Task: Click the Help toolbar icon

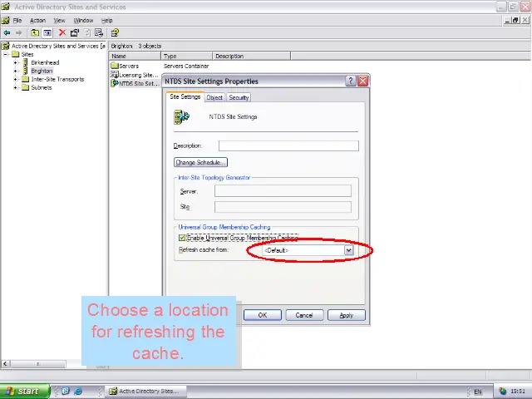Action: [x=115, y=33]
